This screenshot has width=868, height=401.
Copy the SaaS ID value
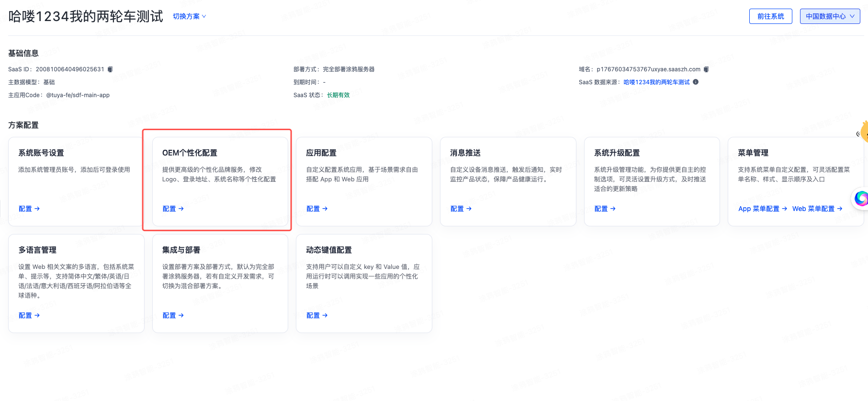110,69
